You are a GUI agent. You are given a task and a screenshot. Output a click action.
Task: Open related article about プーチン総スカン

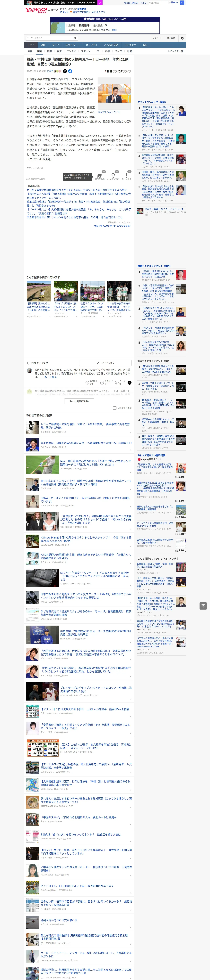79,211
